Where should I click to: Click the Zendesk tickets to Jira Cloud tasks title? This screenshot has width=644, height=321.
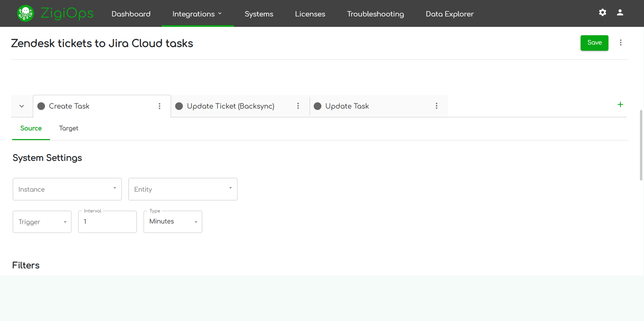coord(102,44)
